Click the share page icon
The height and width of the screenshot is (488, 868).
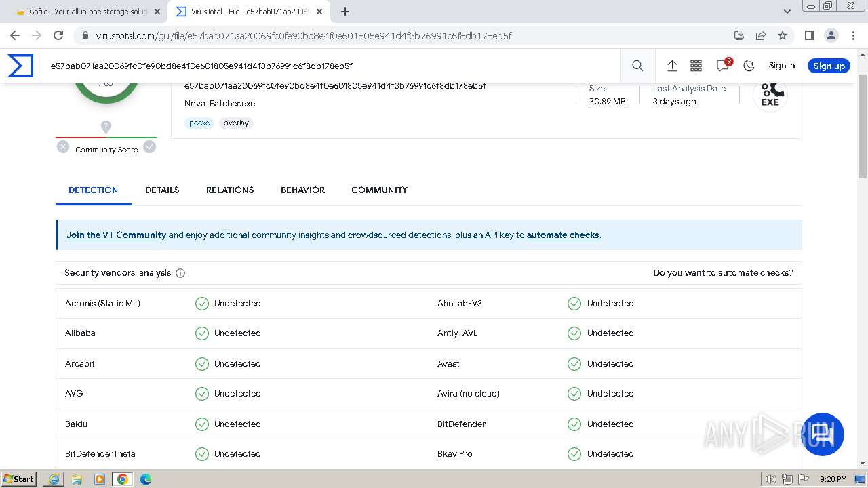point(761,35)
